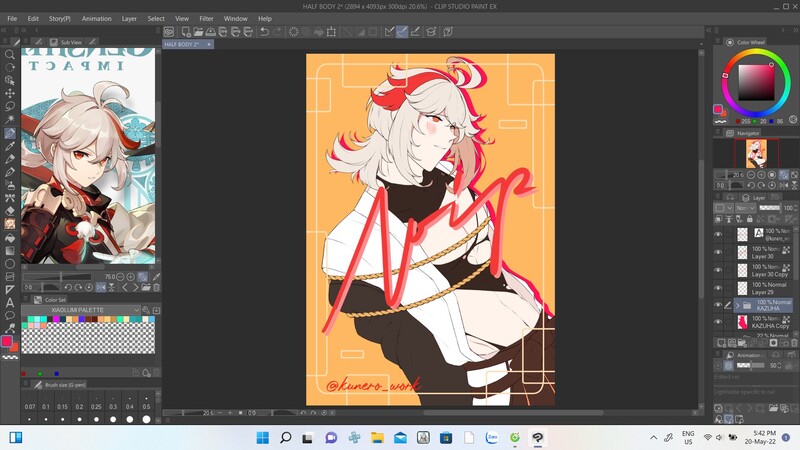Open the Edit menu
Screen dimensions: 800x450
[x=33, y=18]
